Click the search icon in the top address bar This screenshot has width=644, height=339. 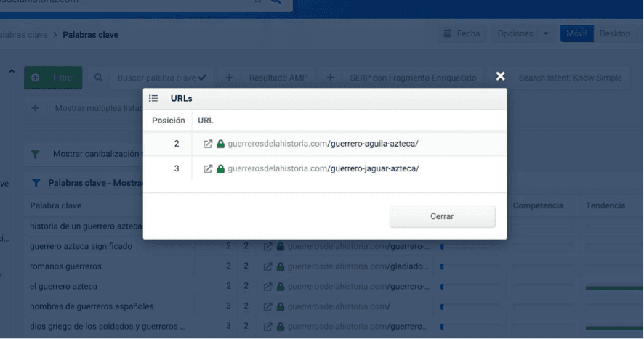[275, 1]
